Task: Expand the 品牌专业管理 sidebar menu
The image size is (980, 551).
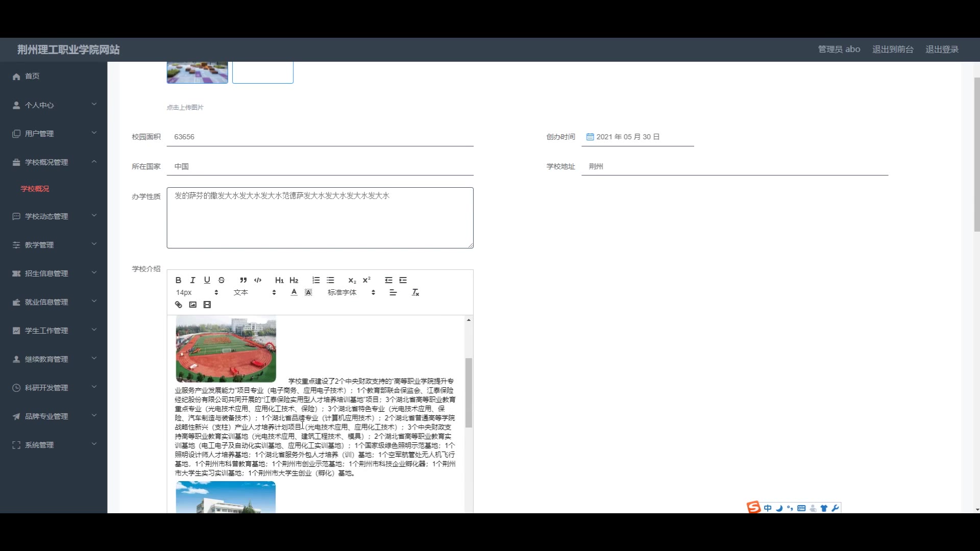Action: click(54, 416)
